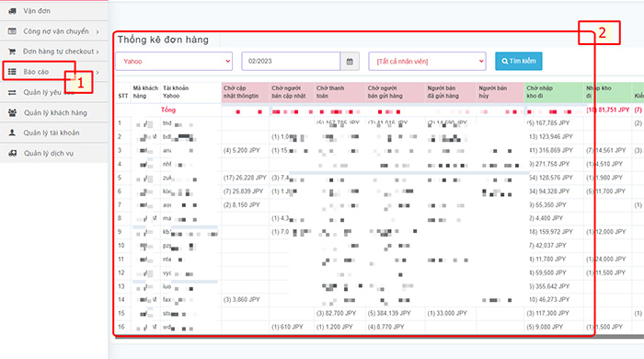
Task: Expand the Công nợ vận chuyển submenu chevron
Action: click(x=98, y=31)
